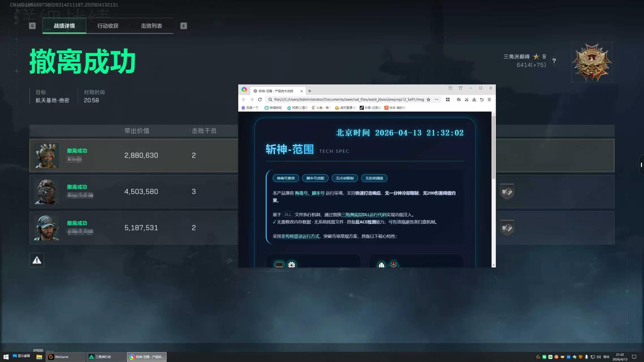
Task: Click the question mark beside rank score
Action: (554, 61)
